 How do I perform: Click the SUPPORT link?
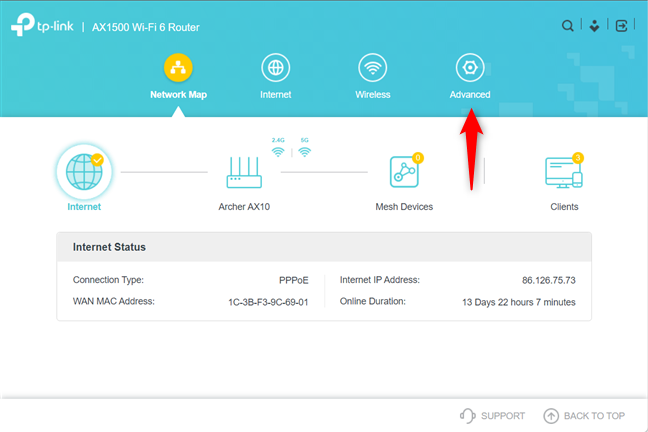coord(503,416)
